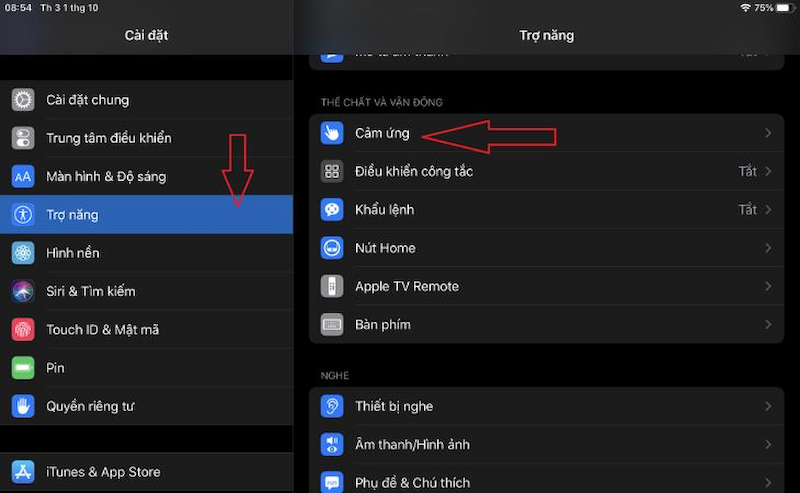Screen dimensions: 800x493
Task: Open Quyền riêng tư settings
Action: 146,406
